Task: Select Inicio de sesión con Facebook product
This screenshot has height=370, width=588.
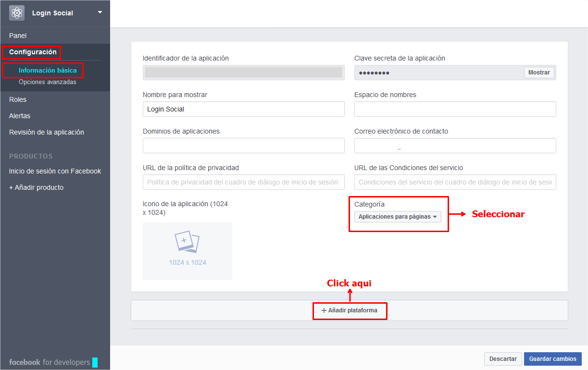Action: click(55, 171)
